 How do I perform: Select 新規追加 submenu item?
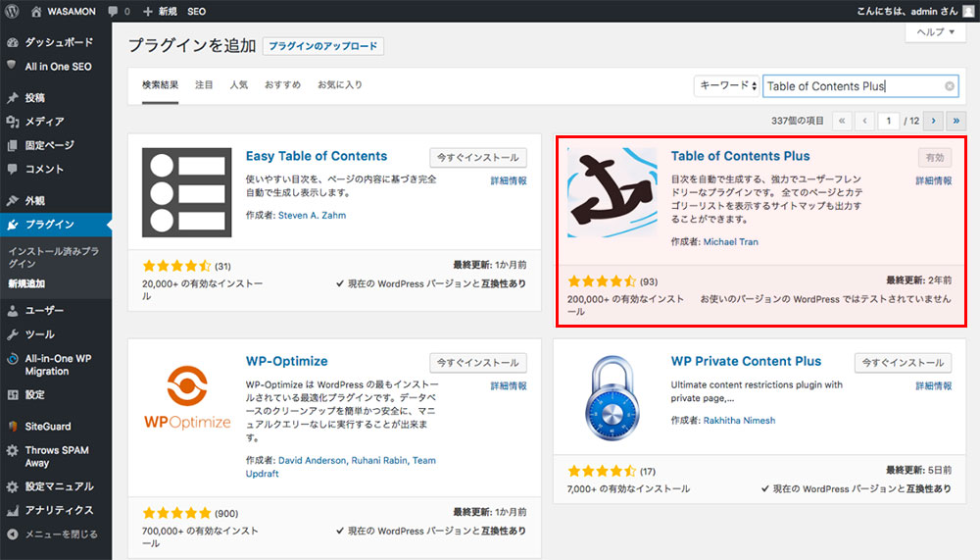[26, 283]
